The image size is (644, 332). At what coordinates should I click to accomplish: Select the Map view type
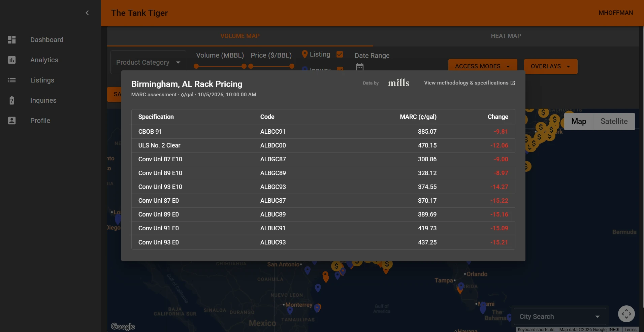click(x=579, y=121)
